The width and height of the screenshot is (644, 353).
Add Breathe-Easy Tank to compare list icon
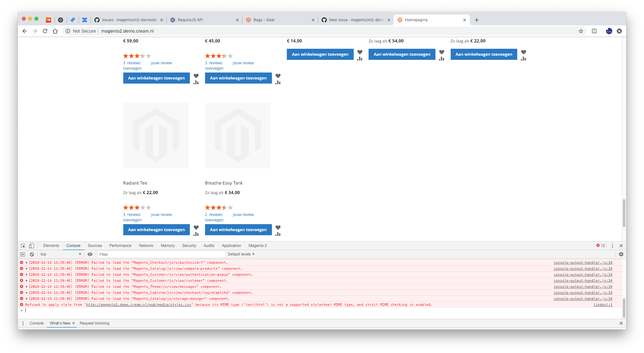[x=278, y=234]
